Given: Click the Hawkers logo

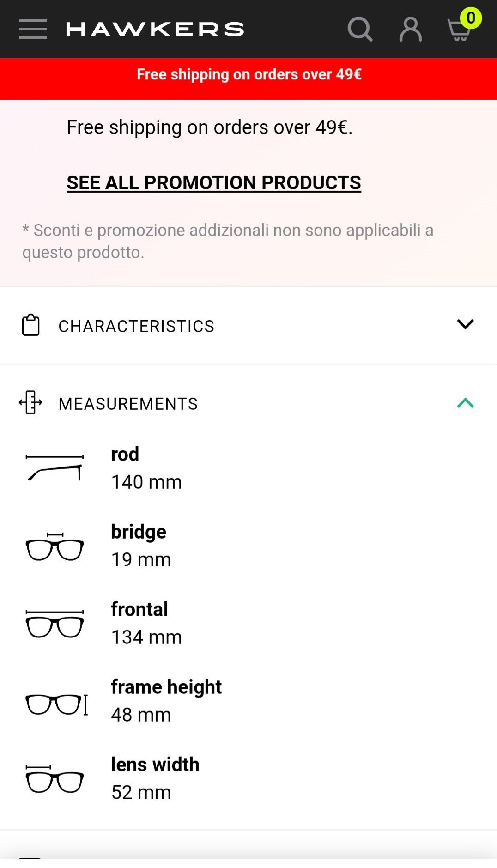Looking at the screenshot, I should click(x=155, y=30).
